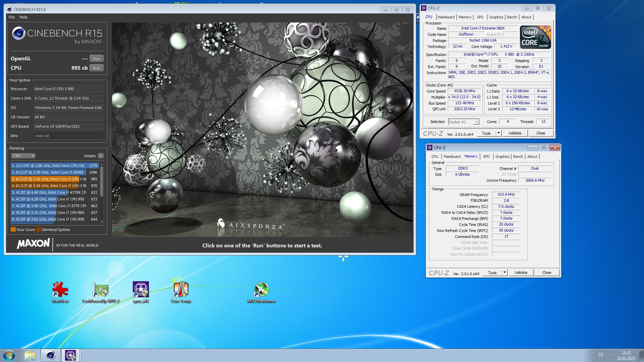Launch the Core Temp desktop icon

[181, 292]
